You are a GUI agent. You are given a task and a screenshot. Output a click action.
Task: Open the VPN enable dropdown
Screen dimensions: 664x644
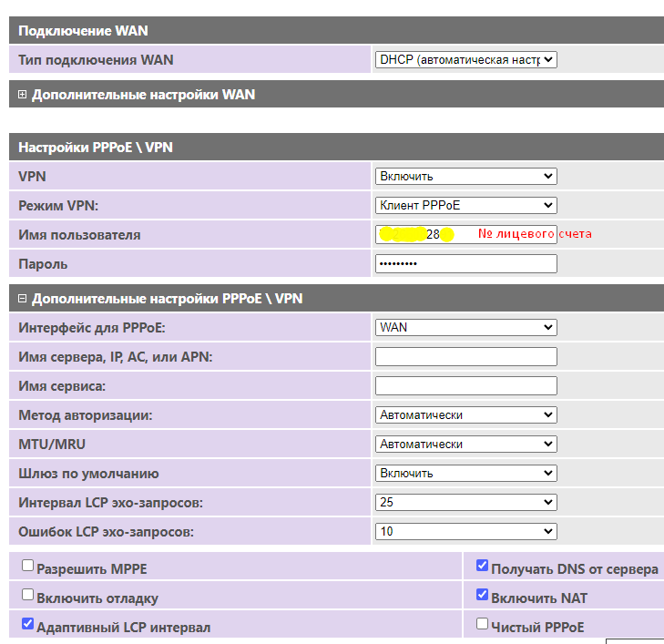(465, 176)
